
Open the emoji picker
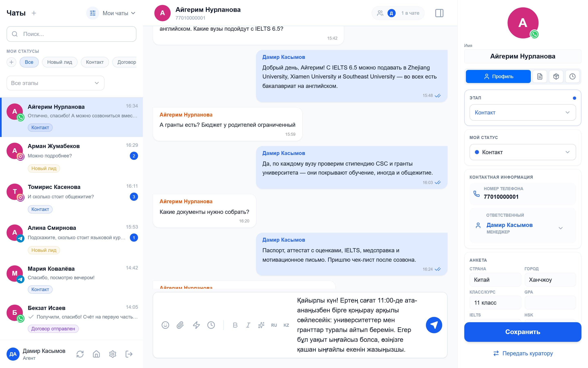[165, 325]
